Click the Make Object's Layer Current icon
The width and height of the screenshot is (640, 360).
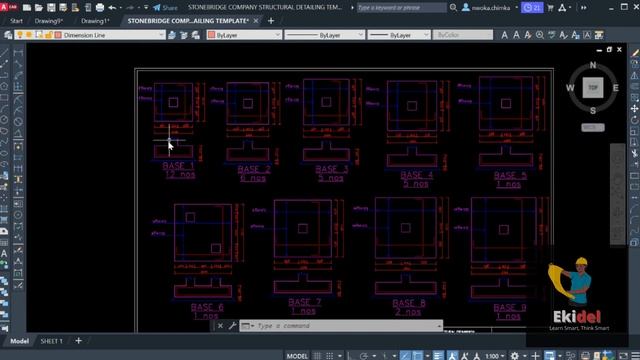pyautogui.click(x=172, y=35)
